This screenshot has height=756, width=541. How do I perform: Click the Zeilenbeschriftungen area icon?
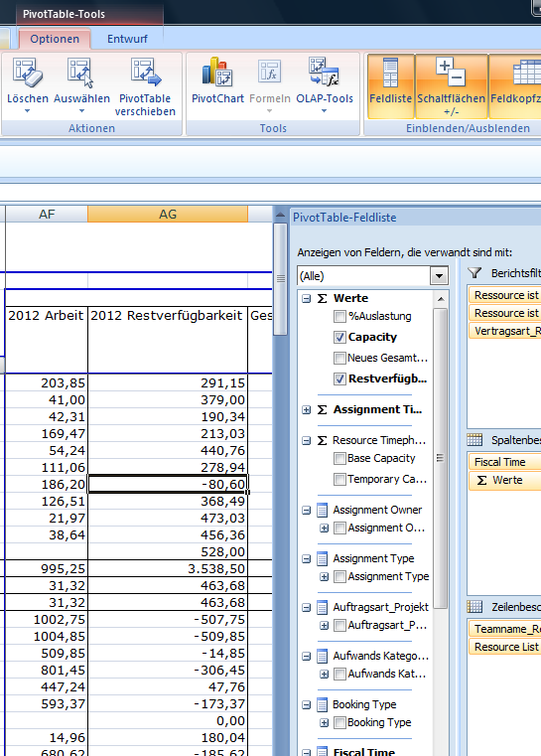coord(474,607)
